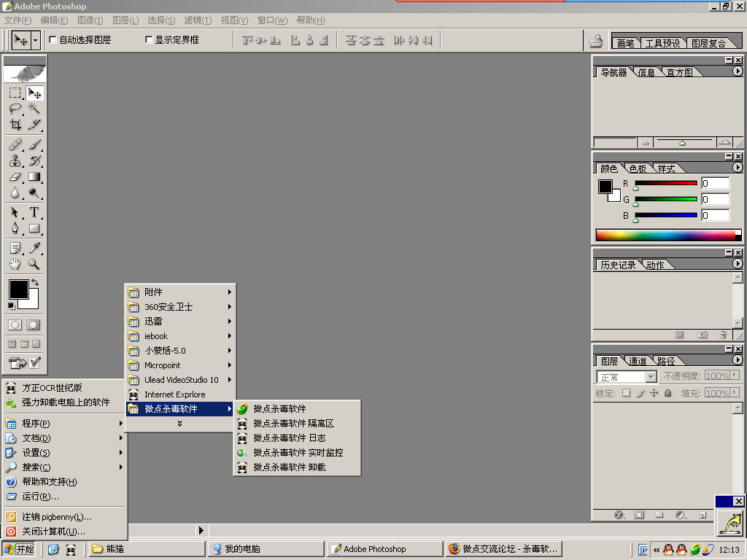The image size is (747, 560).
Task: Expand 程序(P) in Start menu
Action: click(64, 424)
